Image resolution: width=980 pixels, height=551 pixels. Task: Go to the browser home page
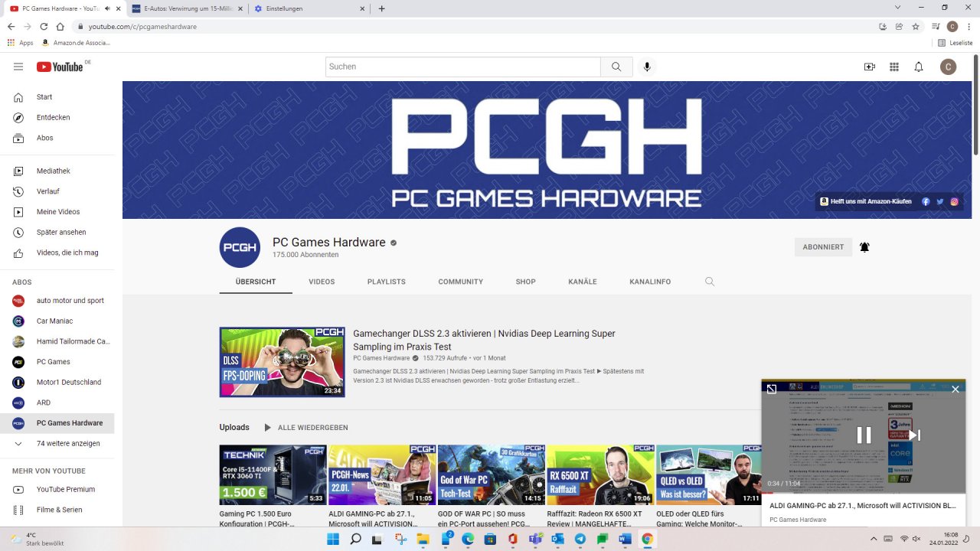[x=61, y=27]
